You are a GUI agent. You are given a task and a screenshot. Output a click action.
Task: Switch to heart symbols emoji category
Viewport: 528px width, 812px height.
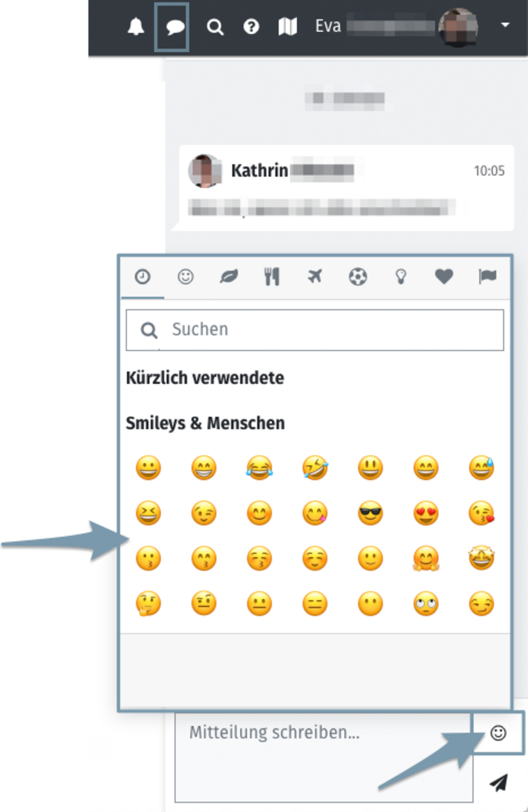click(444, 277)
